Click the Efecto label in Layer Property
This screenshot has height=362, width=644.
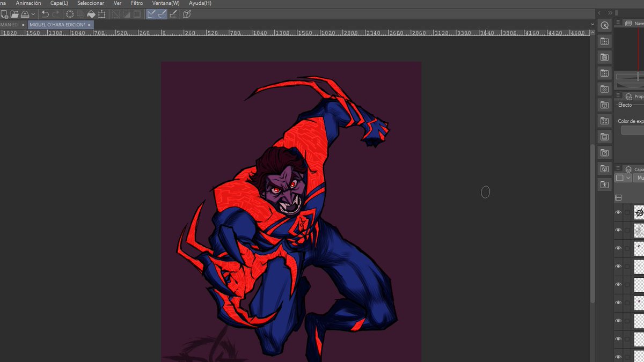pos(625,105)
